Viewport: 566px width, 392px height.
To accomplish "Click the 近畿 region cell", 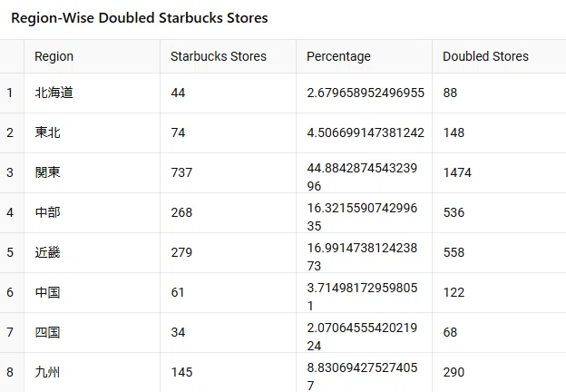I will click(x=92, y=252).
